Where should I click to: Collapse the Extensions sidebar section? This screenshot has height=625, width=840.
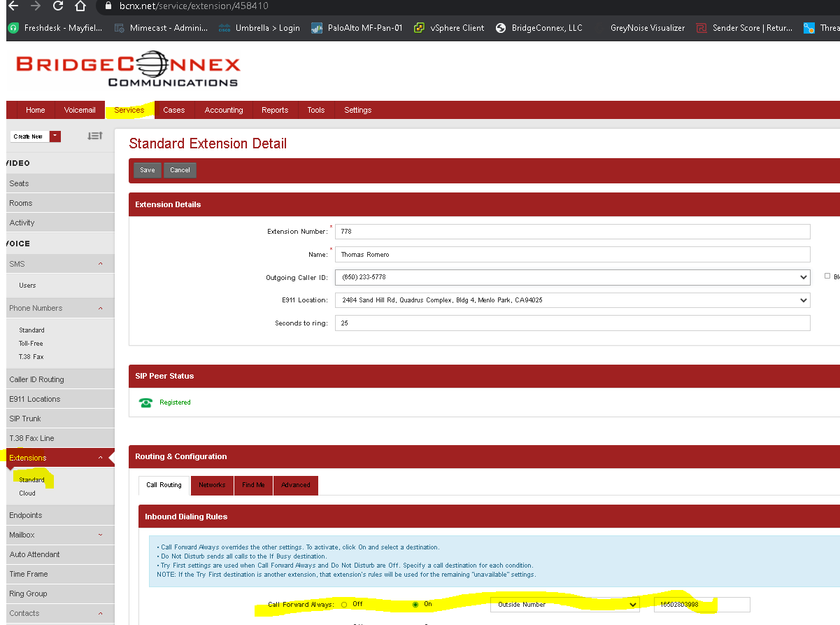(x=101, y=458)
